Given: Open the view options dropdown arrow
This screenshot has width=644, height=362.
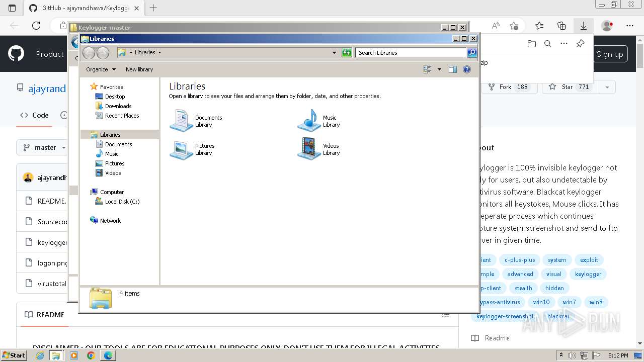Looking at the screenshot, I should (439, 69).
